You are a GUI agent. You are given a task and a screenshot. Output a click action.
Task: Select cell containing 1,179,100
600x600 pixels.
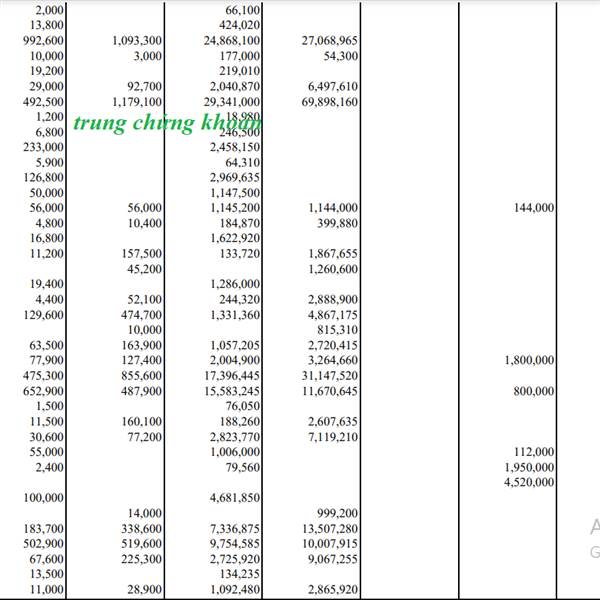[137, 102]
